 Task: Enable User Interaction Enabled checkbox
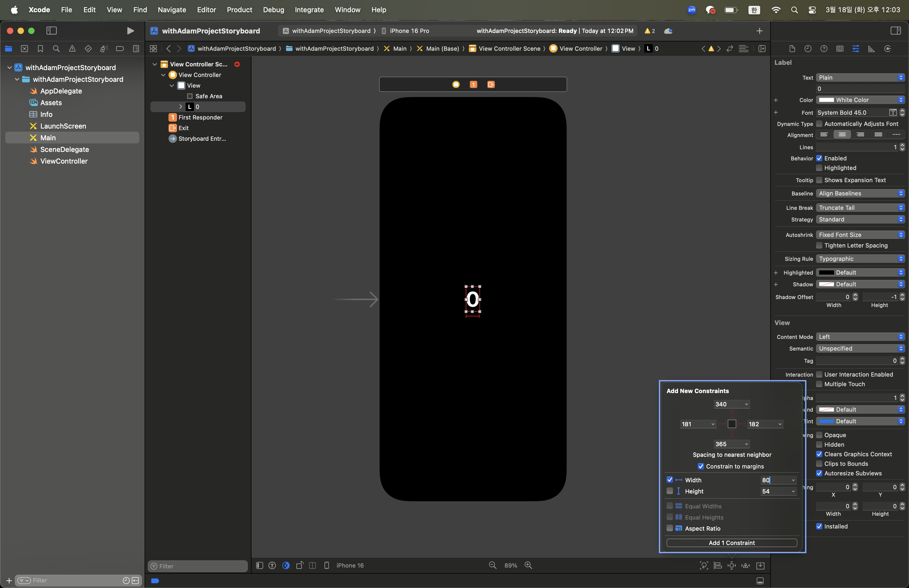pyautogui.click(x=819, y=374)
